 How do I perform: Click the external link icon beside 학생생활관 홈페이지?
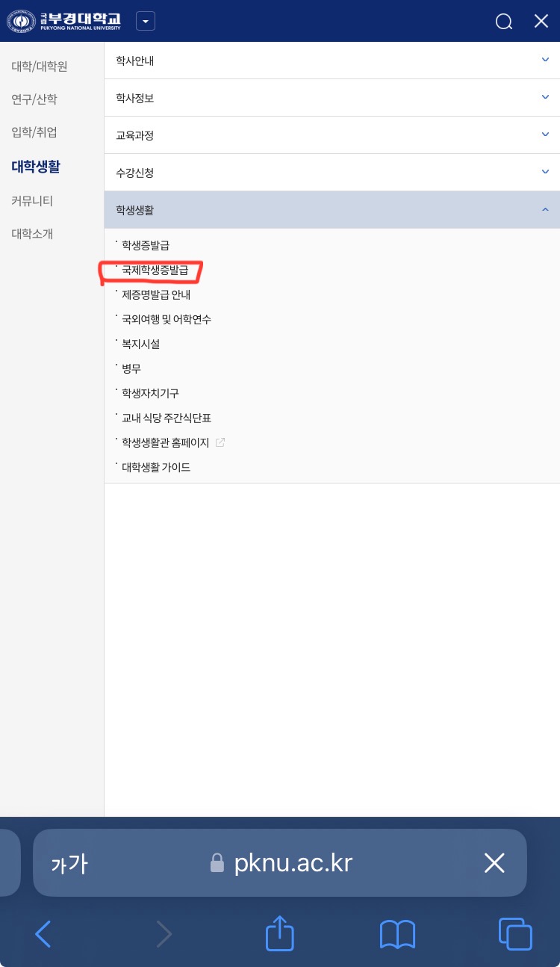point(220,442)
